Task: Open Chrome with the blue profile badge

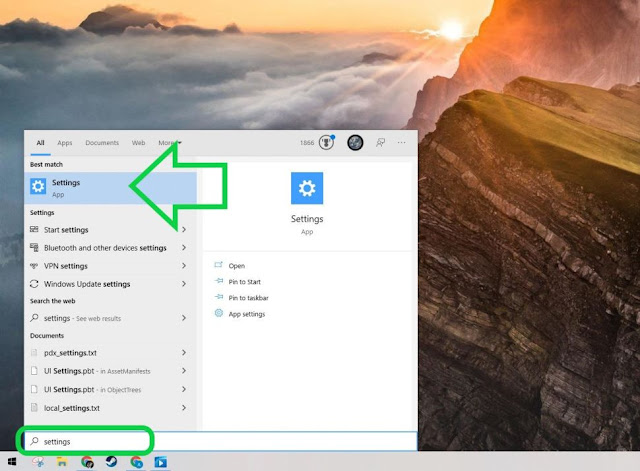Action: click(x=136, y=462)
